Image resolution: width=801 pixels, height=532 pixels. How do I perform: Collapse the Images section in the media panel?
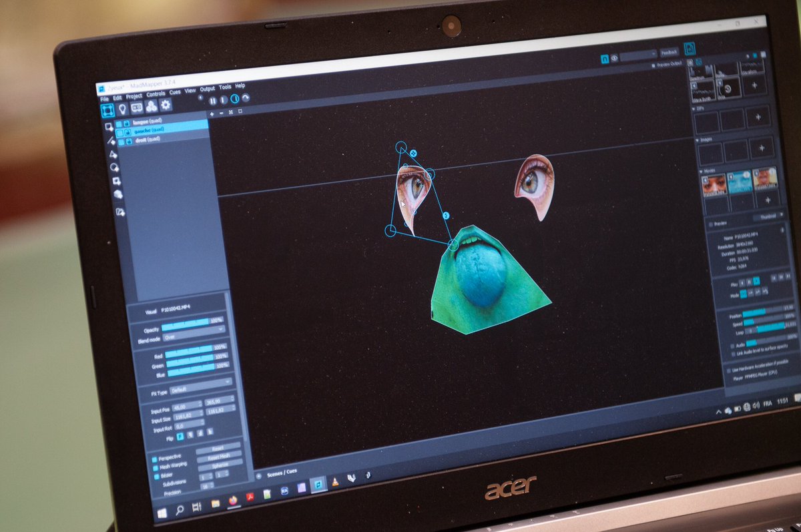pyautogui.click(x=697, y=140)
